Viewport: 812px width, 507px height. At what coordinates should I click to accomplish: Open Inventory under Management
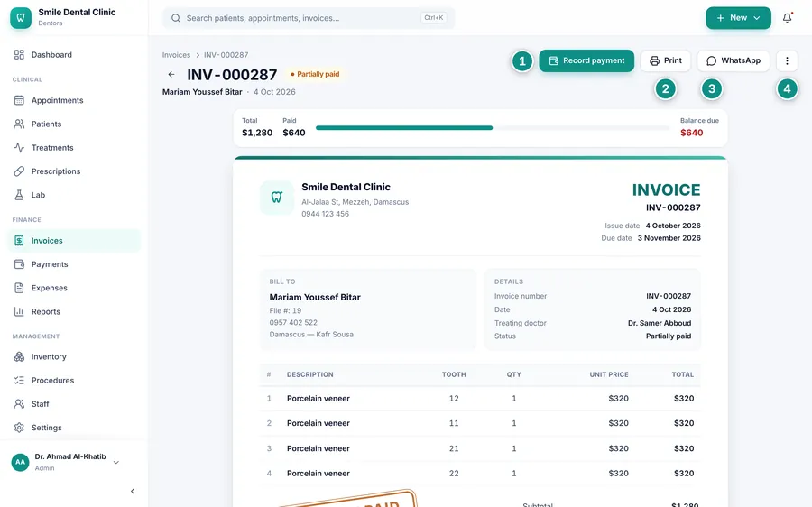coord(74,357)
